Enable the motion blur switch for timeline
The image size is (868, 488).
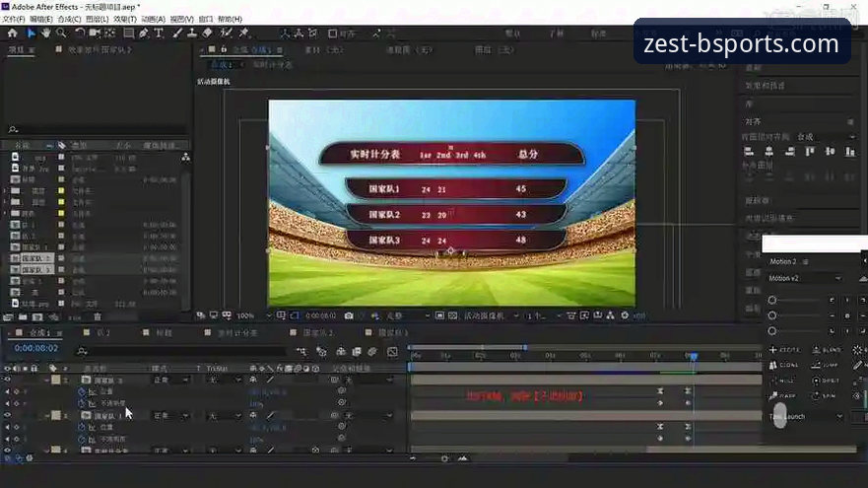coord(372,352)
